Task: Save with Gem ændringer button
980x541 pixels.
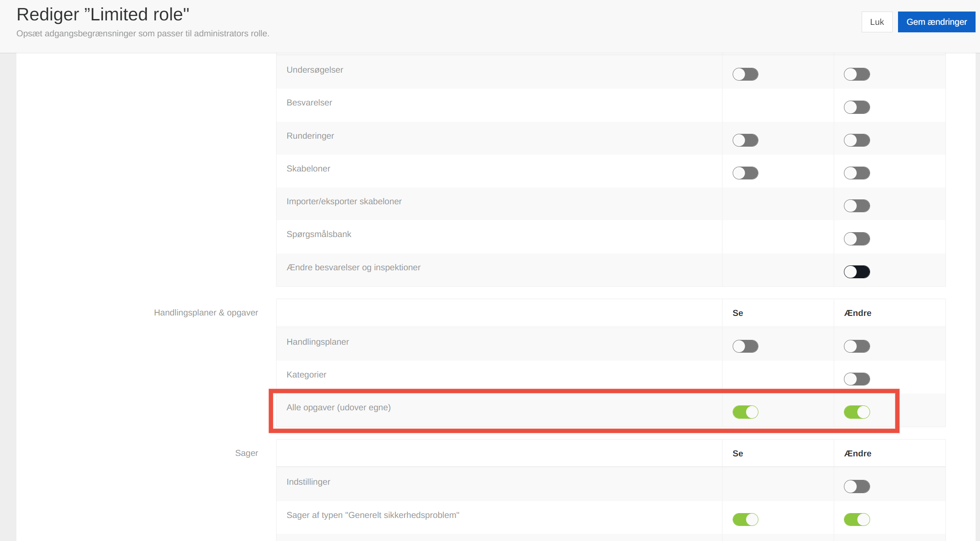Action: tap(936, 22)
